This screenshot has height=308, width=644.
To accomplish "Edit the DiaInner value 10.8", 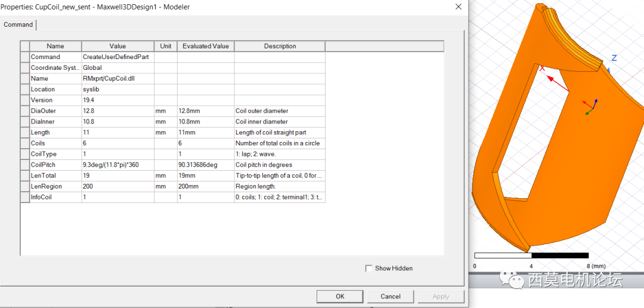I will (x=118, y=122).
